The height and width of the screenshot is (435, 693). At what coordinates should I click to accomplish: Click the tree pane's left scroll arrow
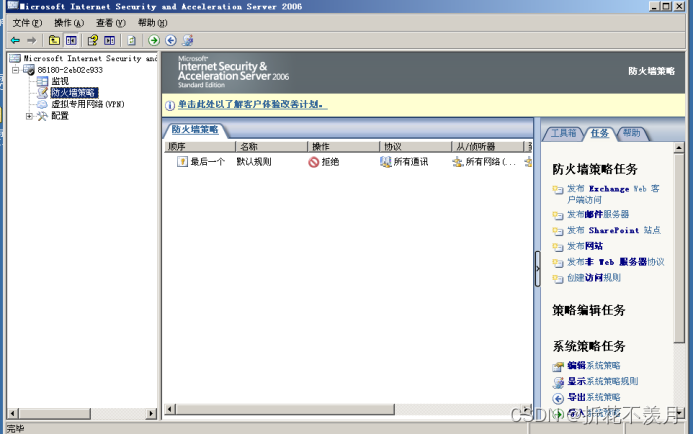click(x=13, y=414)
